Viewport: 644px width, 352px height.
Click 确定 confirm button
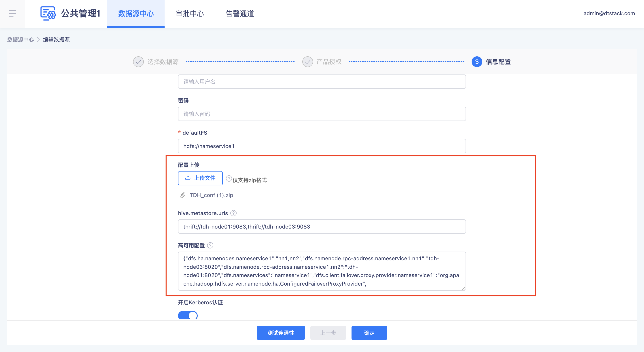pos(369,333)
